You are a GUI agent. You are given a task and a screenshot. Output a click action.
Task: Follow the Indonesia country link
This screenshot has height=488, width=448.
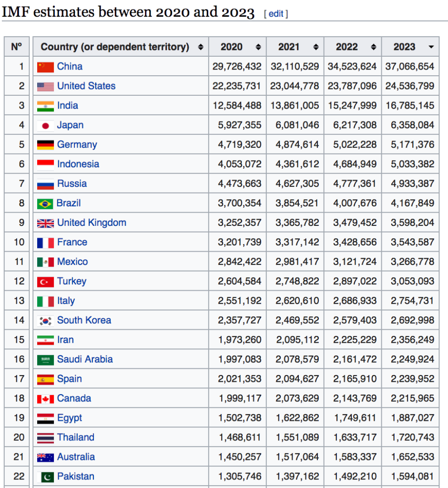(78, 164)
